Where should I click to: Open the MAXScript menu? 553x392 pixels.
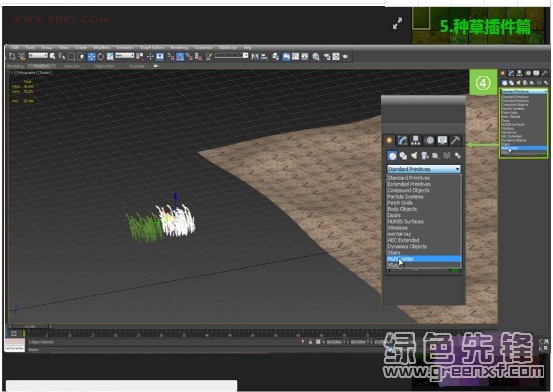click(x=228, y=47)
